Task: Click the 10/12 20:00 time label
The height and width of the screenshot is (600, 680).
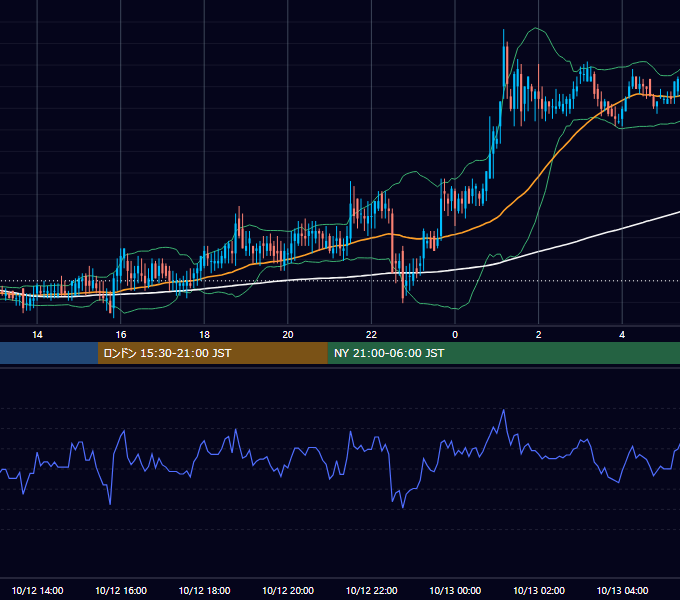Action: 288,590
